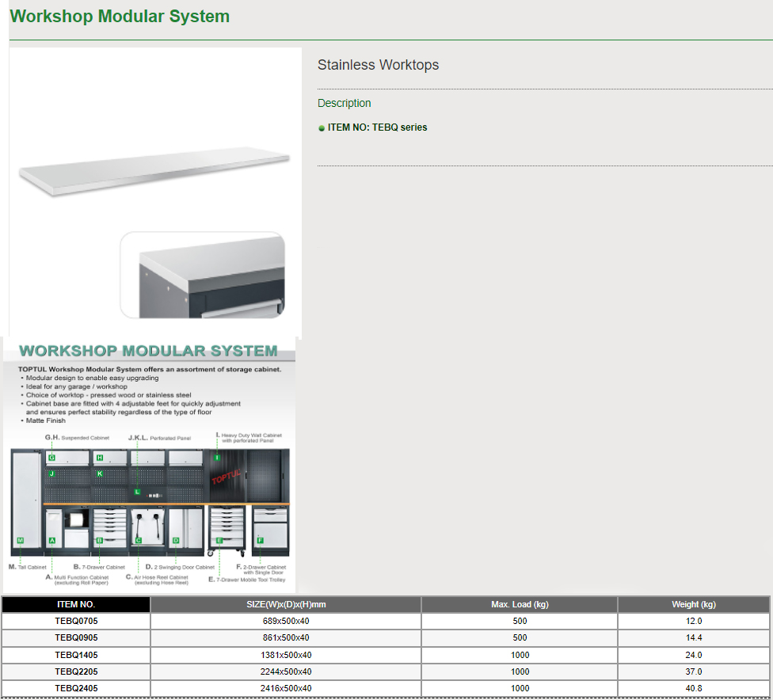Click the Workshop Modular System page heading

120,17
